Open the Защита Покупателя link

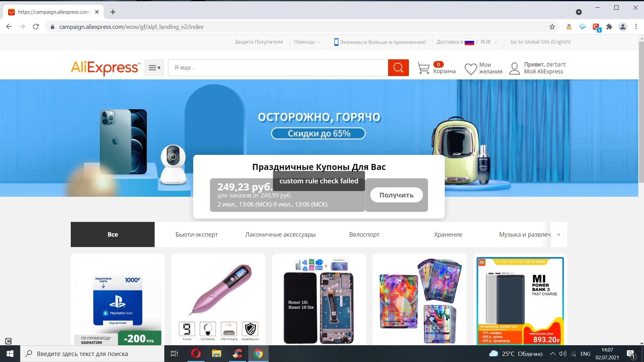coord(259,42)
